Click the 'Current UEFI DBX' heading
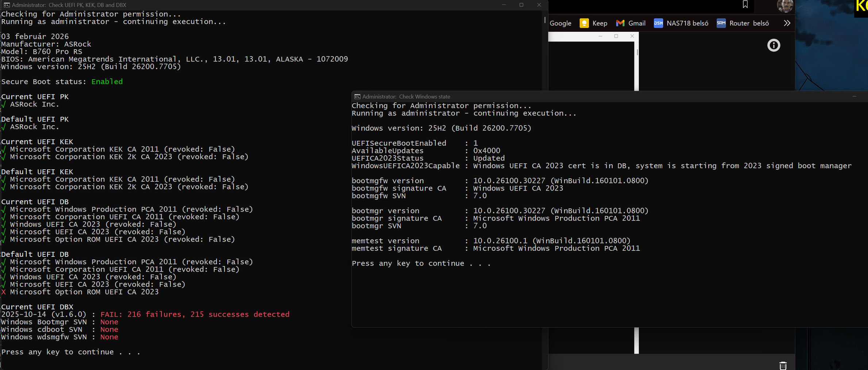Screen dimensions: 868x370 37,307
